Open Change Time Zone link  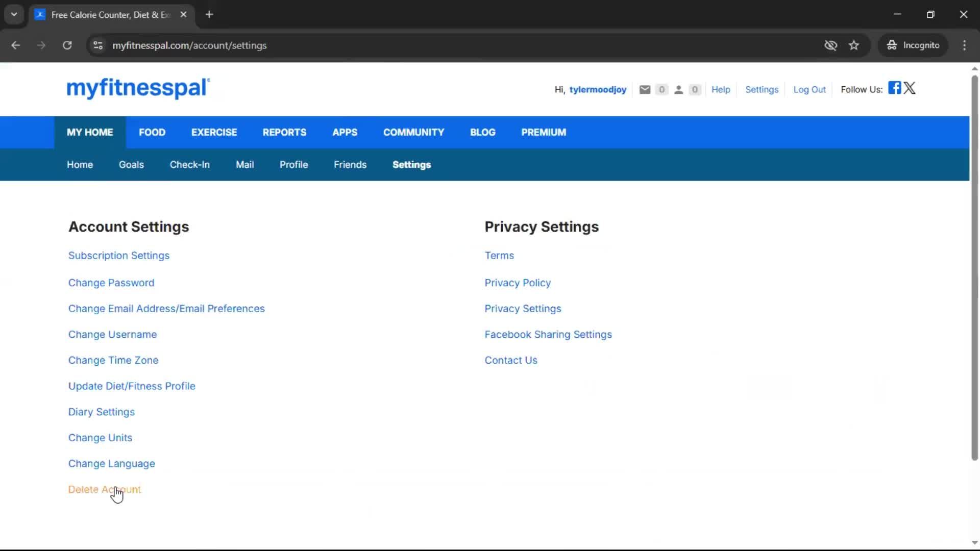coord(113,360)
